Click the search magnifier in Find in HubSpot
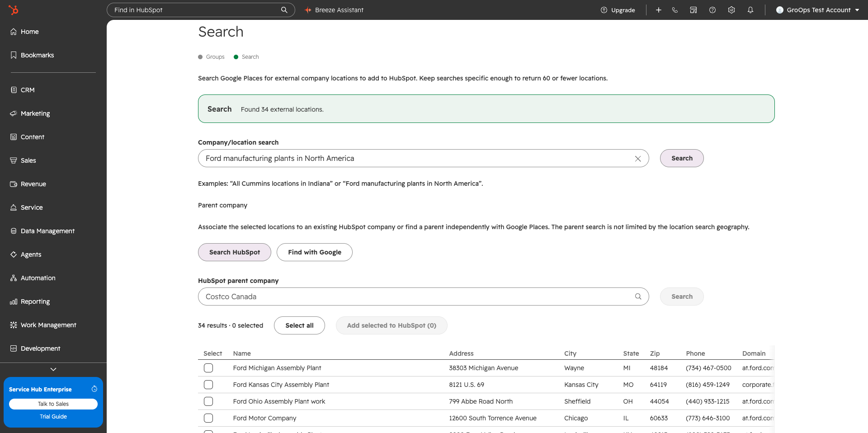The height and width of the screenshot is (433, 868). pyautogui.click(x=284, y=10)
